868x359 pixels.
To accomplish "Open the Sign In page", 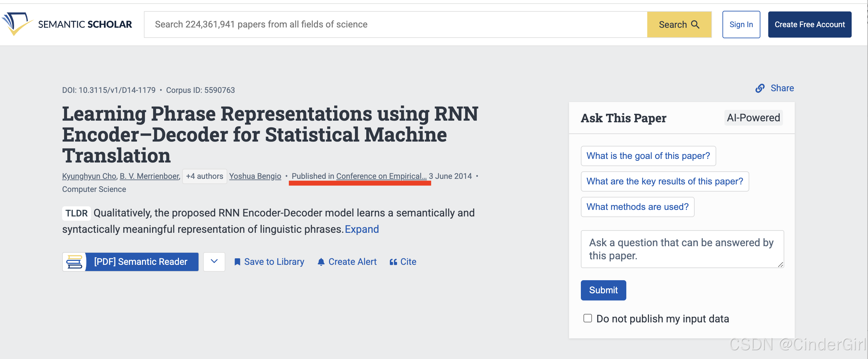I will coord(741,25).
